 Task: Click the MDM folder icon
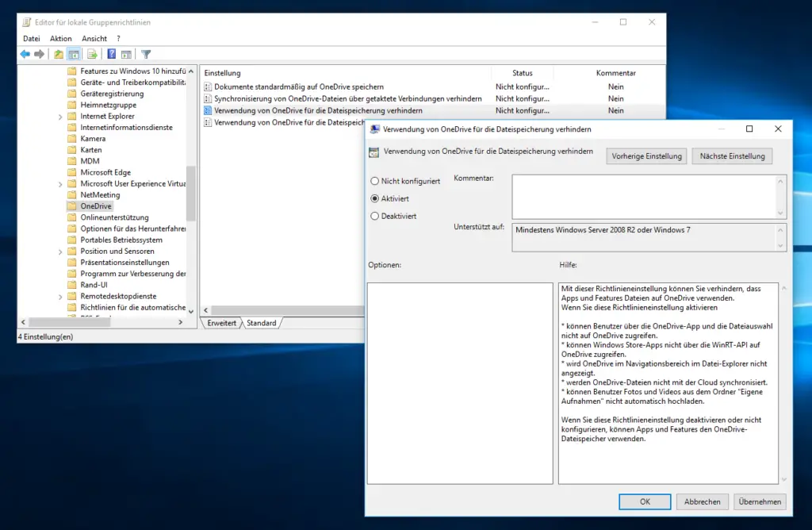(x=72, y=161)
